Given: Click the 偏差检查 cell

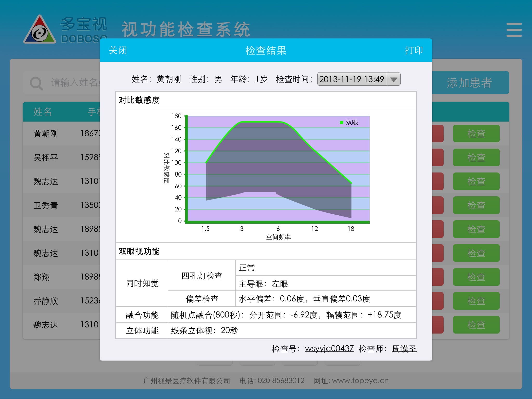Looking at the screenshot, I should pos(202,299).
